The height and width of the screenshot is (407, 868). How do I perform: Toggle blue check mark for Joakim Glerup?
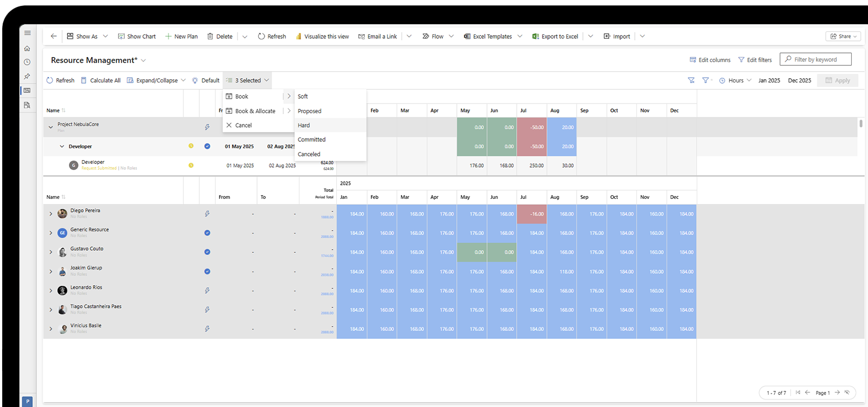tap(207, 272)
